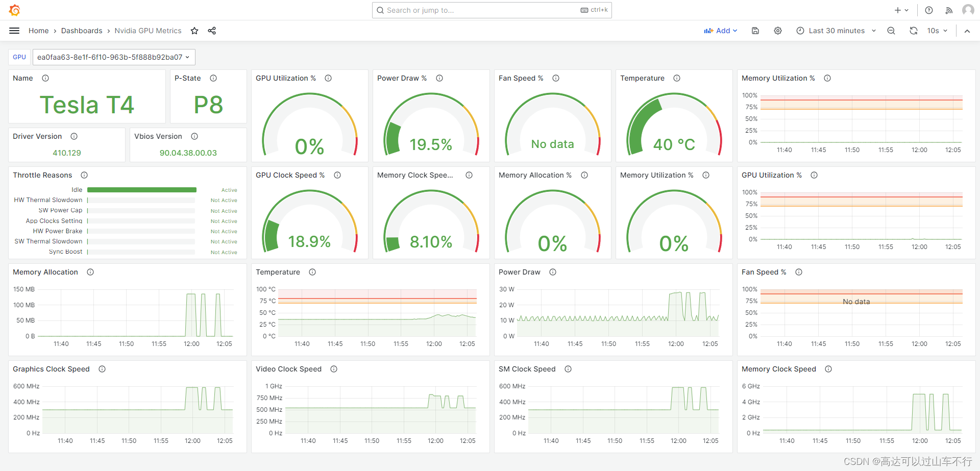This screenshot has height=471, width=980.
Task: Share the dashboard via share icon
Action: [x=212, y=31]
